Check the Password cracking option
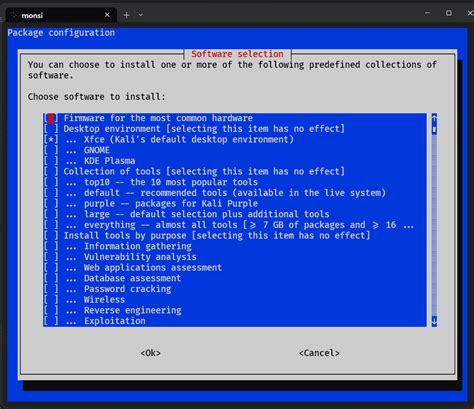This screenshot has height=409, width=474. point(51,289)
